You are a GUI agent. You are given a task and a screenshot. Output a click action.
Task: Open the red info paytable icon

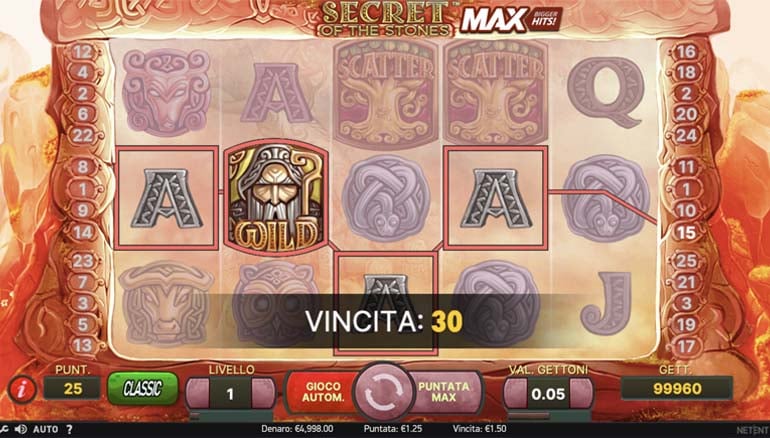click(x=22, y=389)
